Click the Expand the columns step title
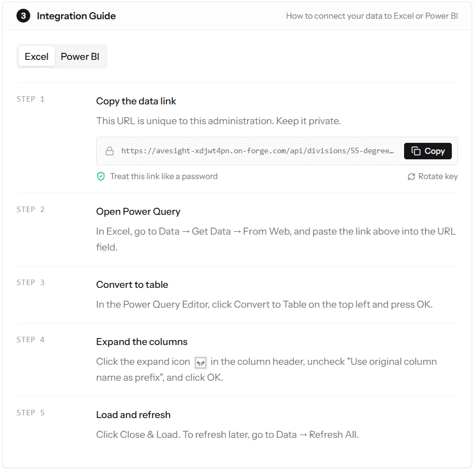Viewport: 476px width, 473px height. click(142, 342)
